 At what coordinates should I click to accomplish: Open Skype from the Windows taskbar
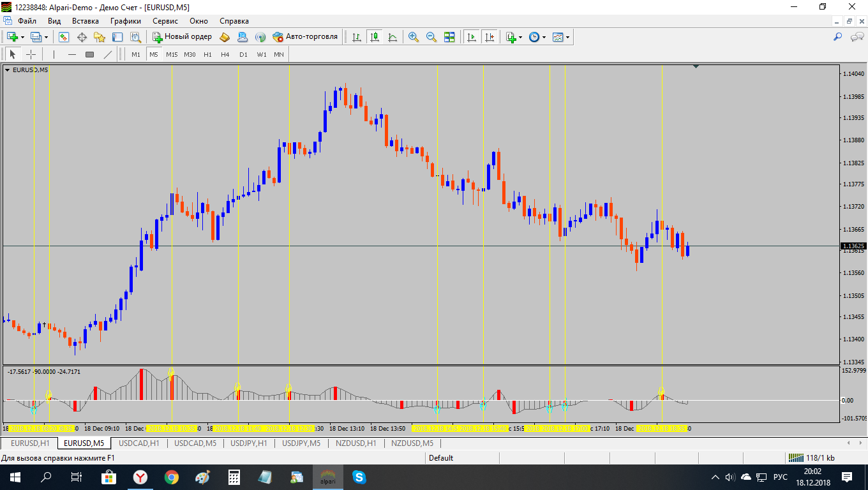(x=359, y=477)
